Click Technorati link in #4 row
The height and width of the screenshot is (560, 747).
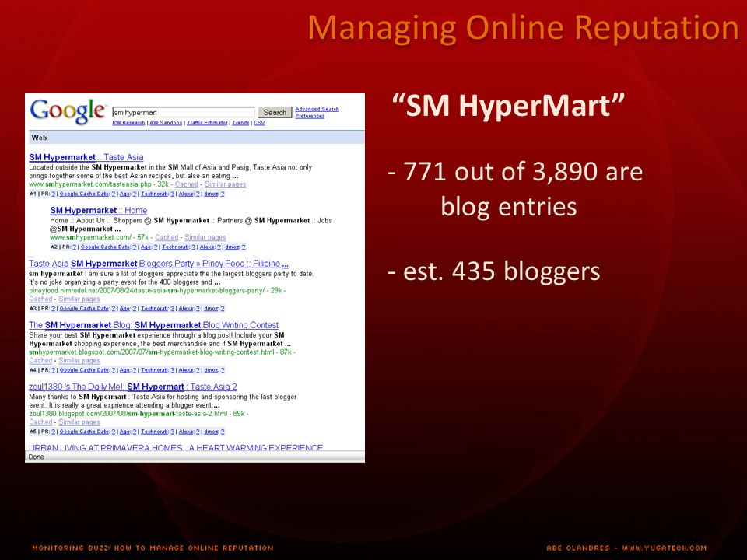point(154,370)
